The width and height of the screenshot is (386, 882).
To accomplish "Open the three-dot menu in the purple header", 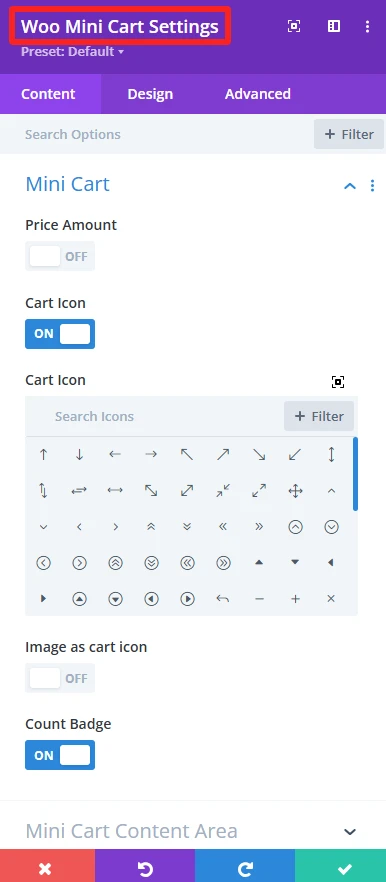I will (x=367, y=26).
